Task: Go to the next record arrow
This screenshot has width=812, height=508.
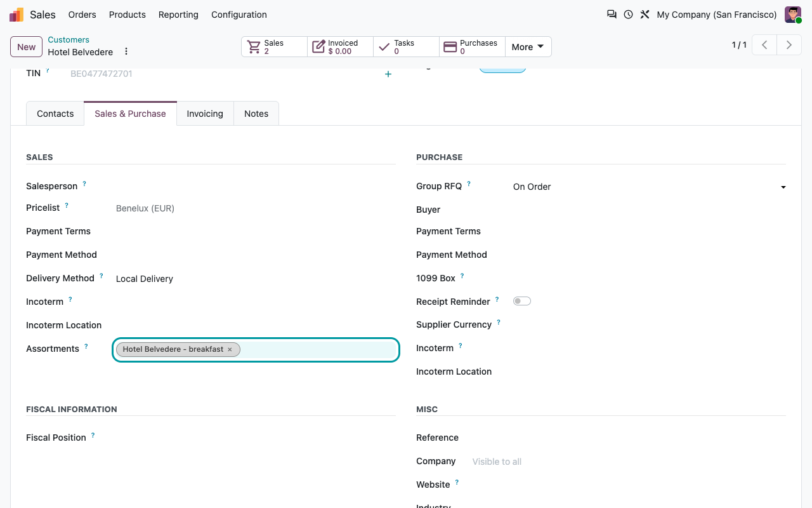Action: tap(789, 45)
